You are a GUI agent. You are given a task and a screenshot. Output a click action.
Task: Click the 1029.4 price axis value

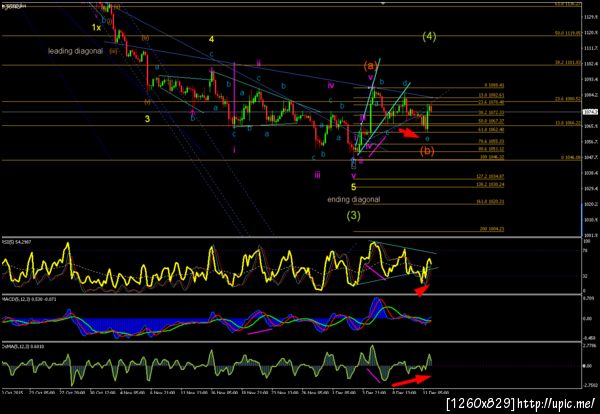(x=591, y=189)
